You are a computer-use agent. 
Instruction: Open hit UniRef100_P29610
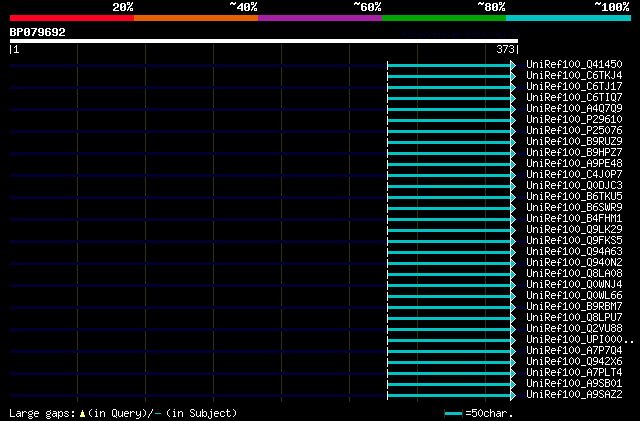[574, 119]
